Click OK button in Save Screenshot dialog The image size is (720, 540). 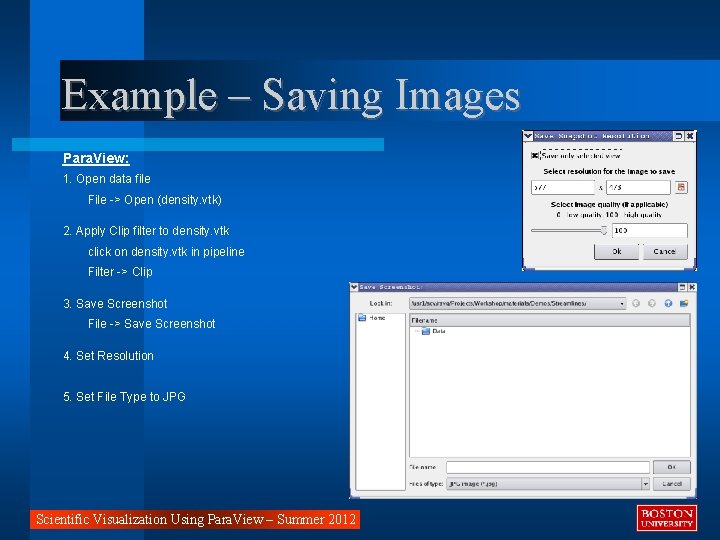[x=671, y=467]
